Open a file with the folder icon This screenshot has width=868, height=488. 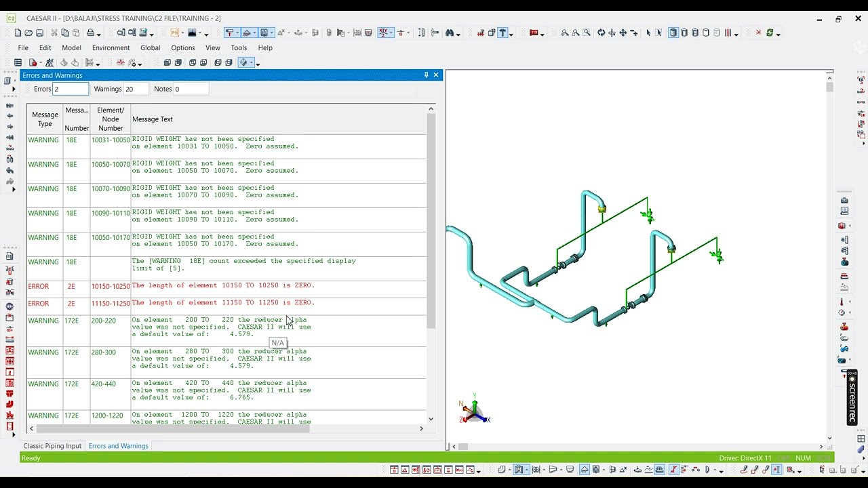pyautogui.click(x=28, y=33)
